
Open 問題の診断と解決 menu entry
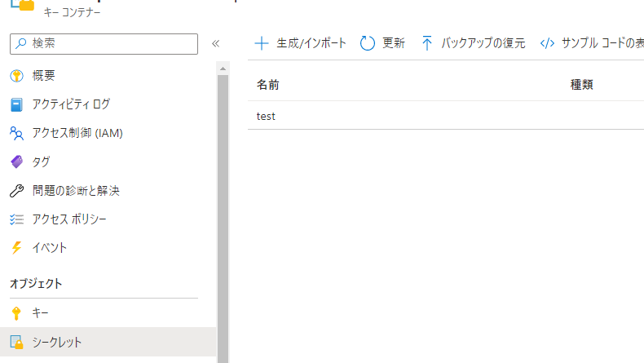point(76,190)
